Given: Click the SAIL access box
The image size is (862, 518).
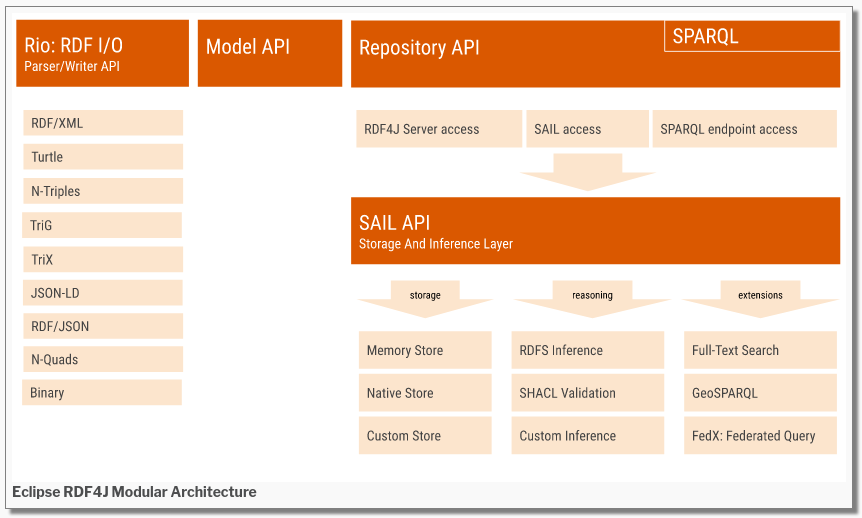Looking at the screenshot, I should pos(586,129).
